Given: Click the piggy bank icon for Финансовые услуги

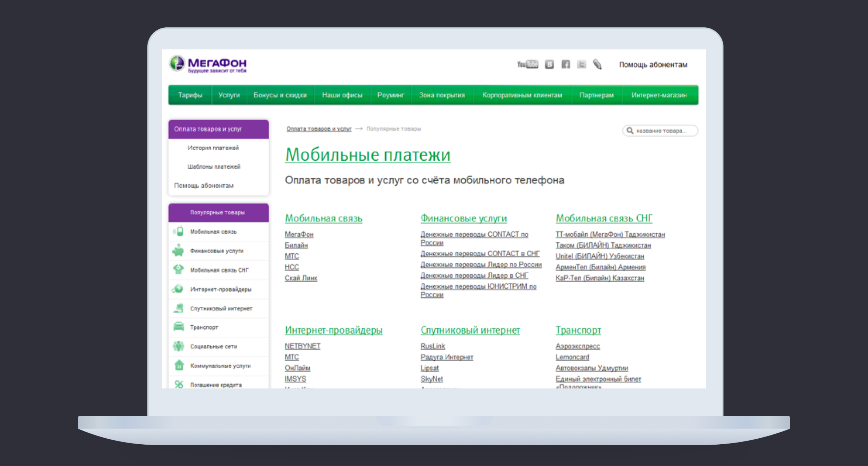Looking at the screenshot, I should pyautogui.click(x=179, y=251).
